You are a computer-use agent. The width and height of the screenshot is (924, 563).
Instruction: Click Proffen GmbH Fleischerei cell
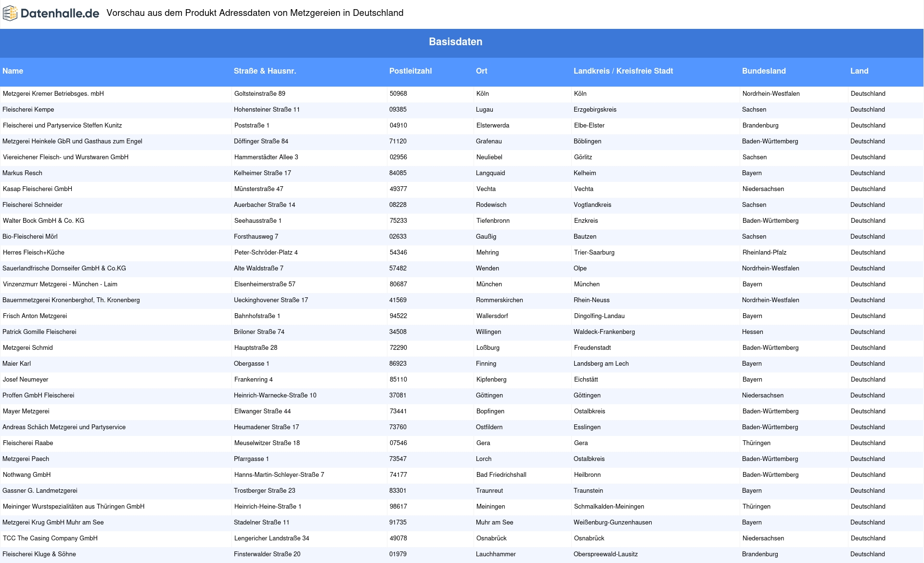(38, 396)
